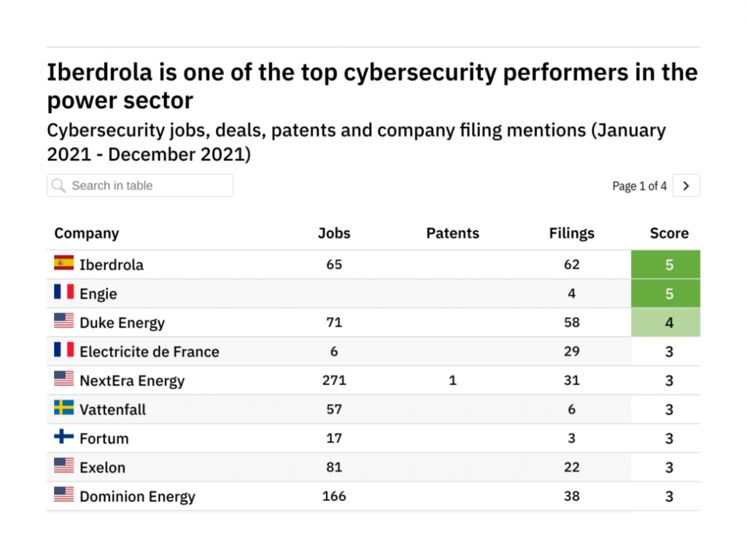Click the France flag beside Engie
This screenshot has width=747, height=560.
pos(64,292)
